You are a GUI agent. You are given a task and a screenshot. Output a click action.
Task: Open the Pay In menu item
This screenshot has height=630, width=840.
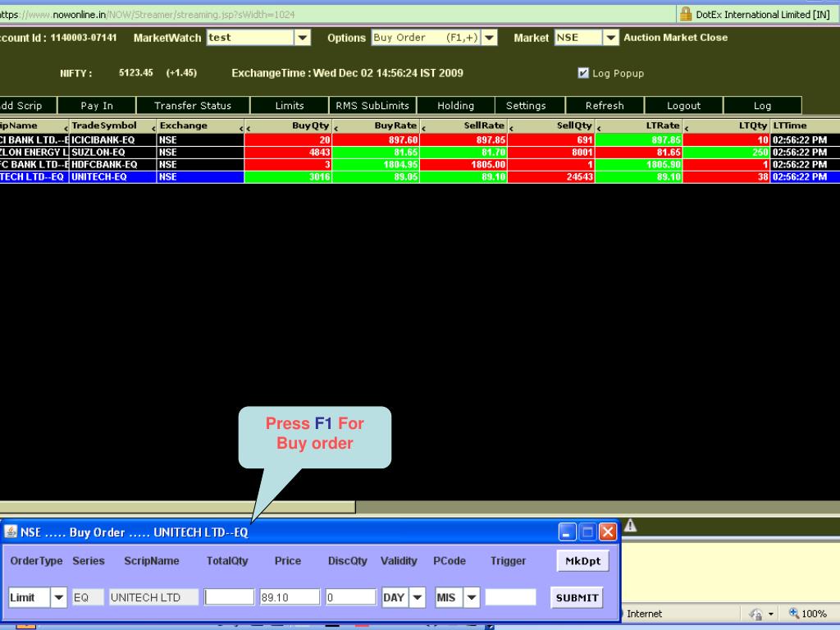pos(97,106)
